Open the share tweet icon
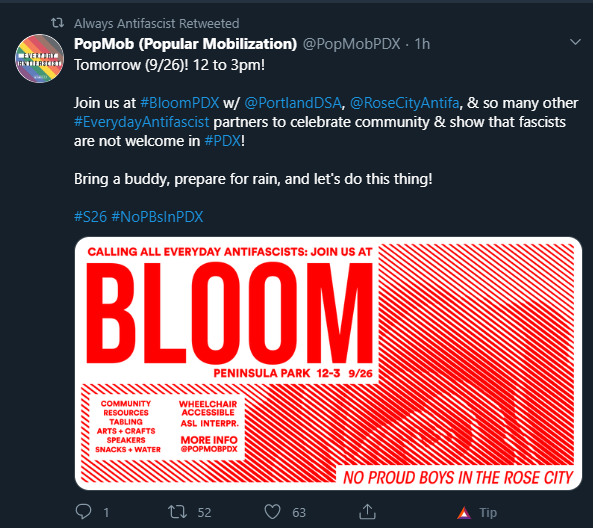The width and height of the screenshot is (593, 528). pos(367,512)
